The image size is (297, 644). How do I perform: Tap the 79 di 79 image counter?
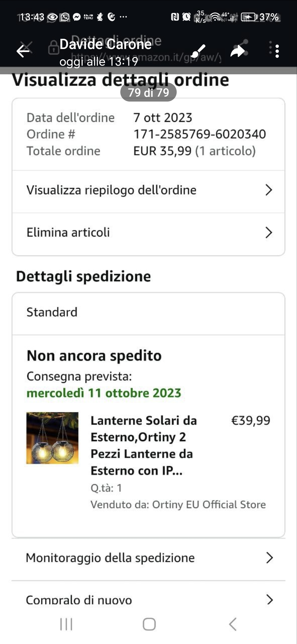(x=148, y=92)
